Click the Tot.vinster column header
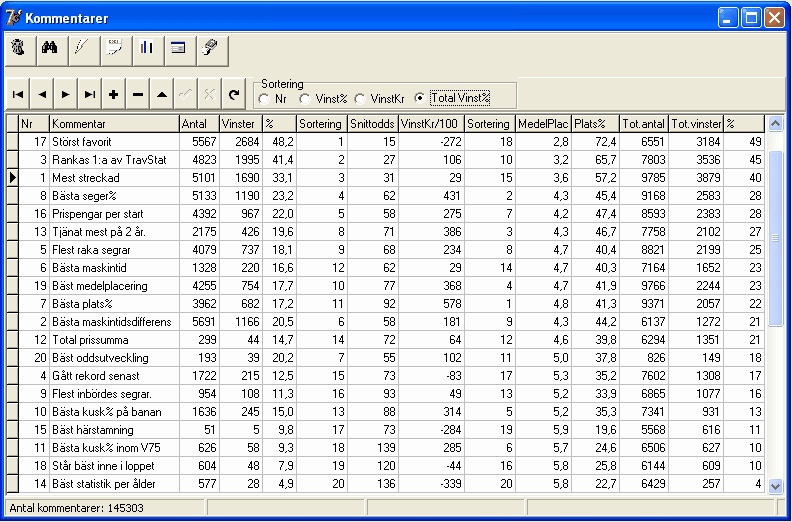The height and width of the screenshot is (522, 792). (696, 124)
